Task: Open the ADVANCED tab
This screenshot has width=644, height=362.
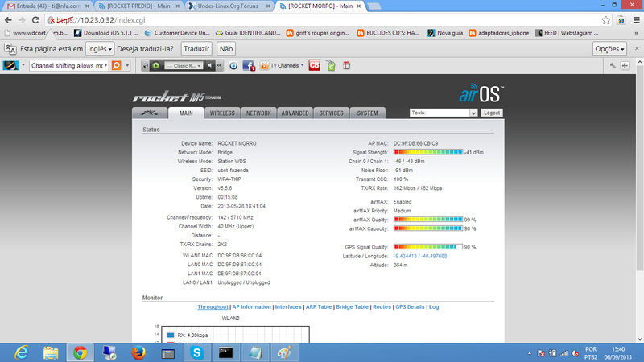Action: [295, 113]
